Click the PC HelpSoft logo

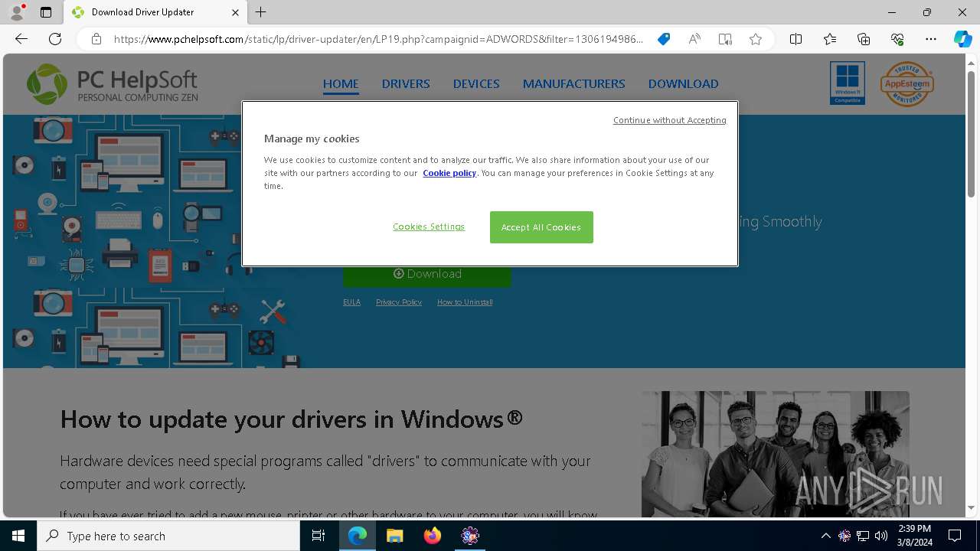pos(112,83)
